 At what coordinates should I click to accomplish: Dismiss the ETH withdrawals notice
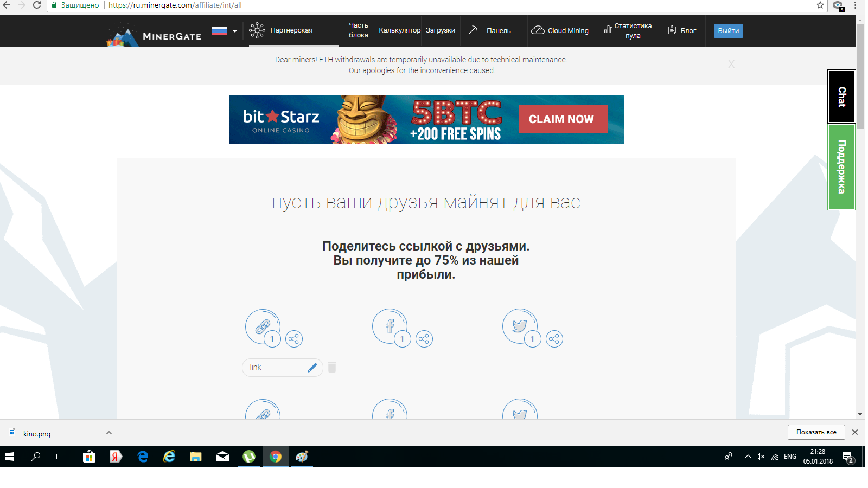[731, 65]
